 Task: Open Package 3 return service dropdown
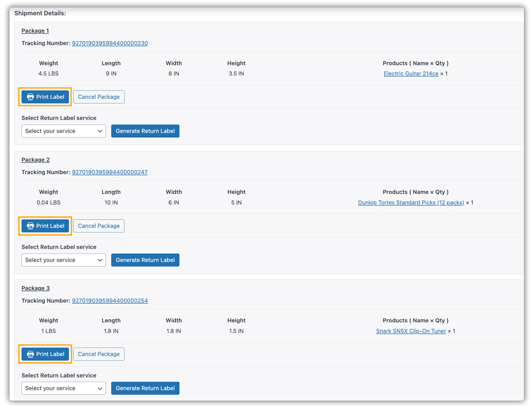pos(64,388)
